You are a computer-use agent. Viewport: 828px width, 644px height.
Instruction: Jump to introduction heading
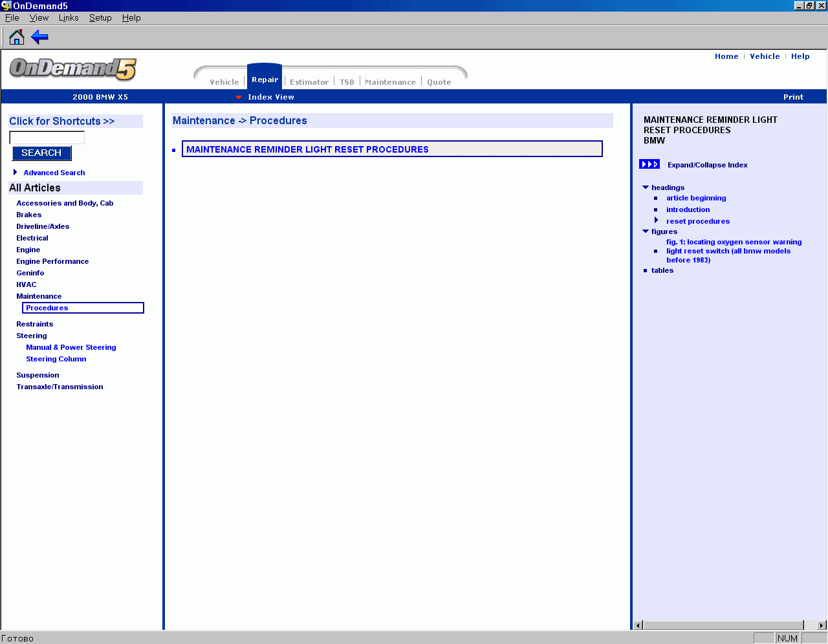coord(688,209)
